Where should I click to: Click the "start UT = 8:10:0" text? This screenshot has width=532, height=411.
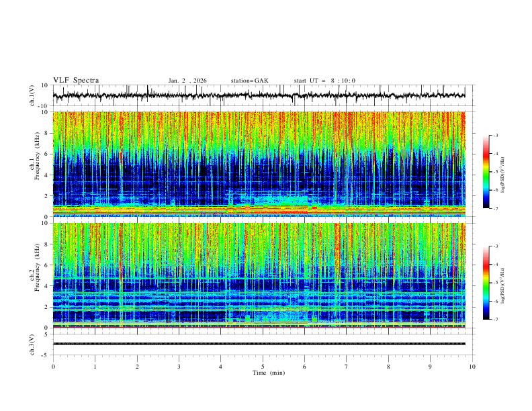[x=324, y=81]
